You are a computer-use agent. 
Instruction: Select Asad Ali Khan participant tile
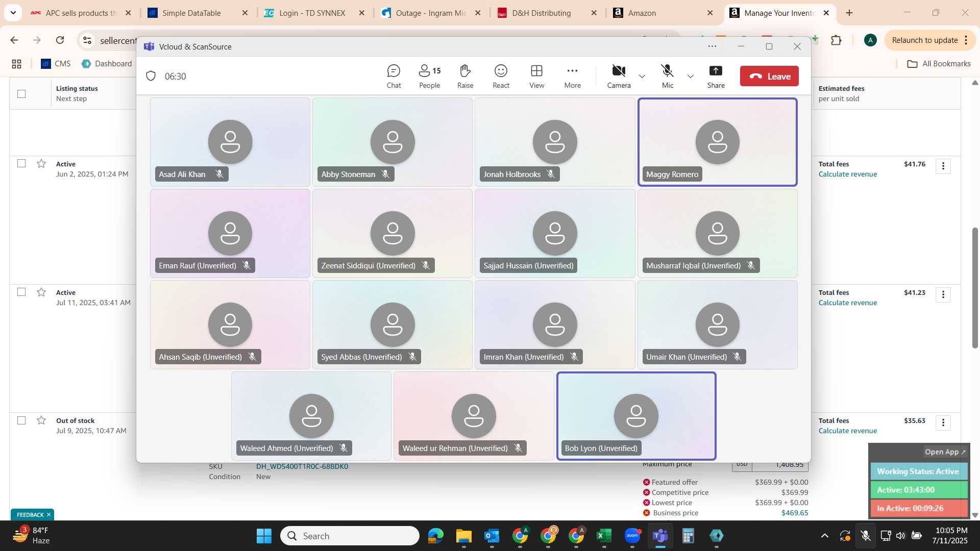230,142
